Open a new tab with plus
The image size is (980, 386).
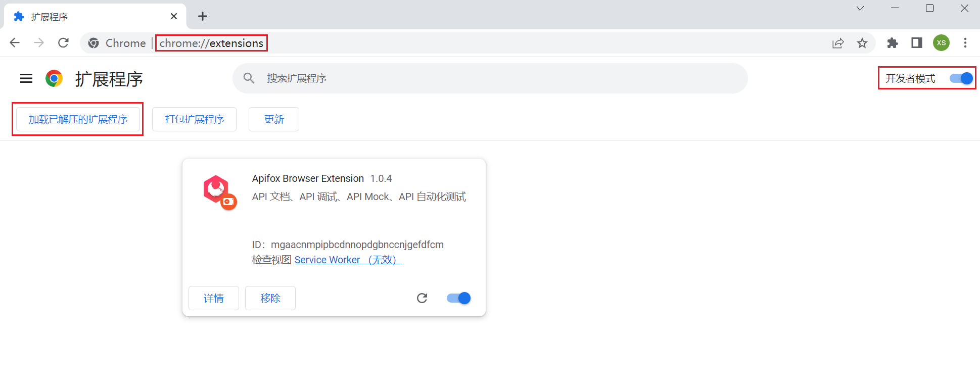[x=203, y=17]
